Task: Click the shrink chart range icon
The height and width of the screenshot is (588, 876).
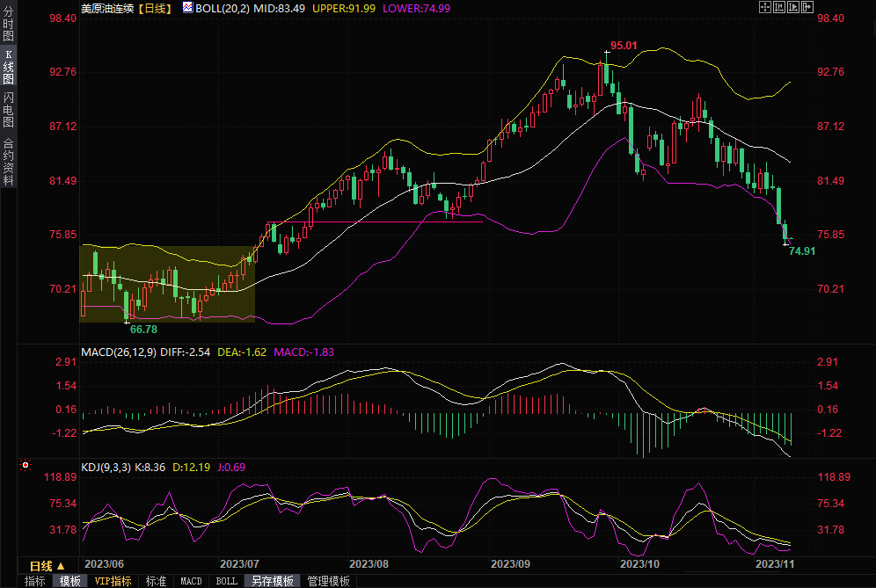Action: (778, 7)
